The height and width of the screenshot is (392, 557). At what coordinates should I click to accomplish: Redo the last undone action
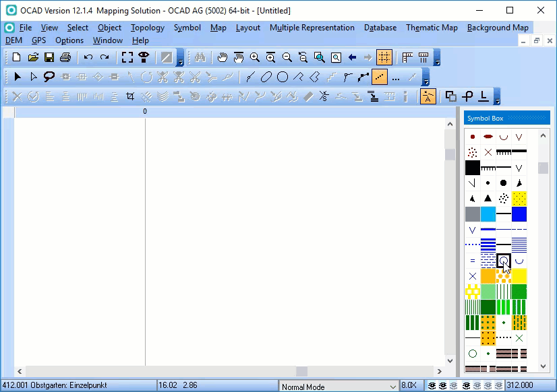pyautogui.click(x=105, y=57)
